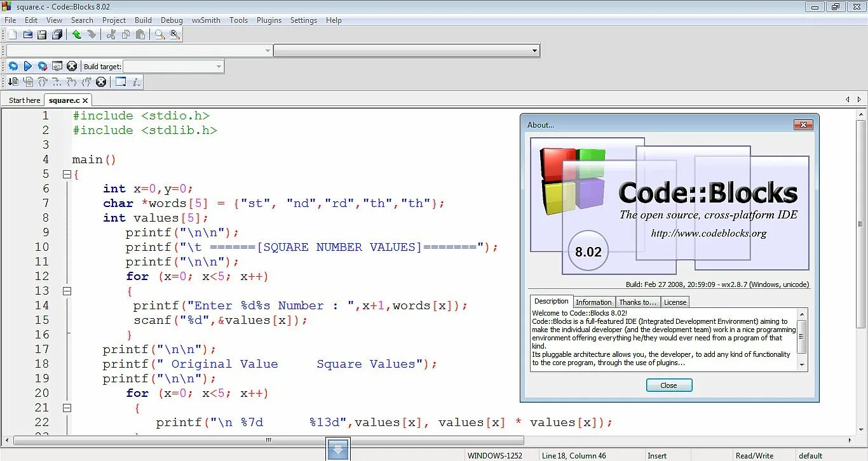Image resolution: width=868 pixels, height=461 pixels.
Task: Switch to the Start here tab
Action: coord(24,100)
